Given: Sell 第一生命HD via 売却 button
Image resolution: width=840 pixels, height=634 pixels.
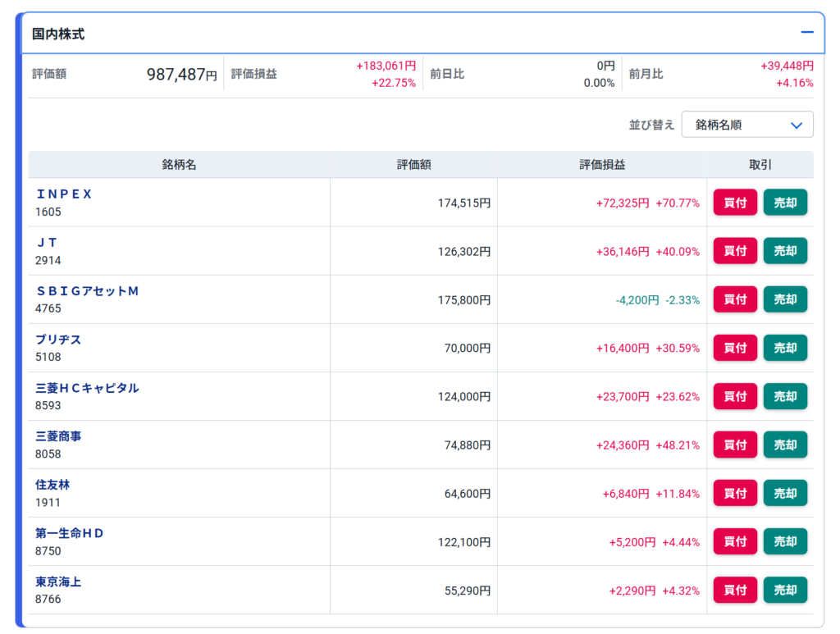Looking at the screenshot, I should (785, 541).
